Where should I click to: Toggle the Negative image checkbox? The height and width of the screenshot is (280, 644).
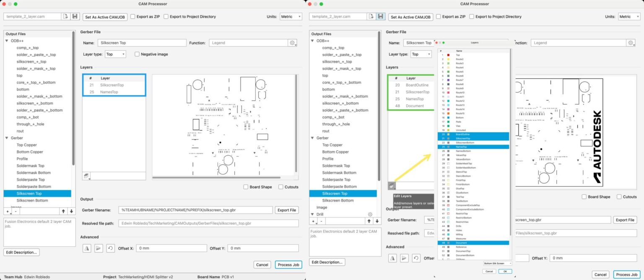[x=137, y=54]
